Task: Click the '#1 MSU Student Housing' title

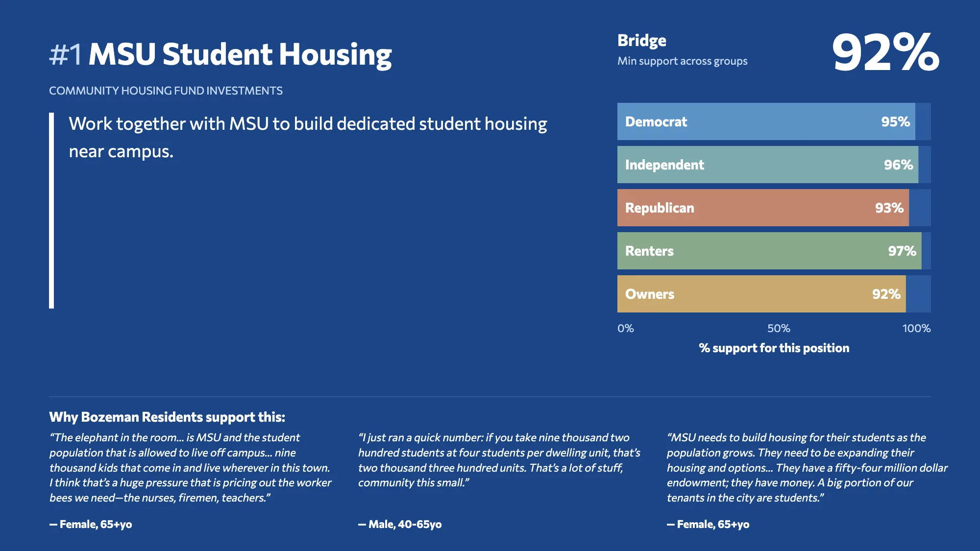Action: pos(220,54)
